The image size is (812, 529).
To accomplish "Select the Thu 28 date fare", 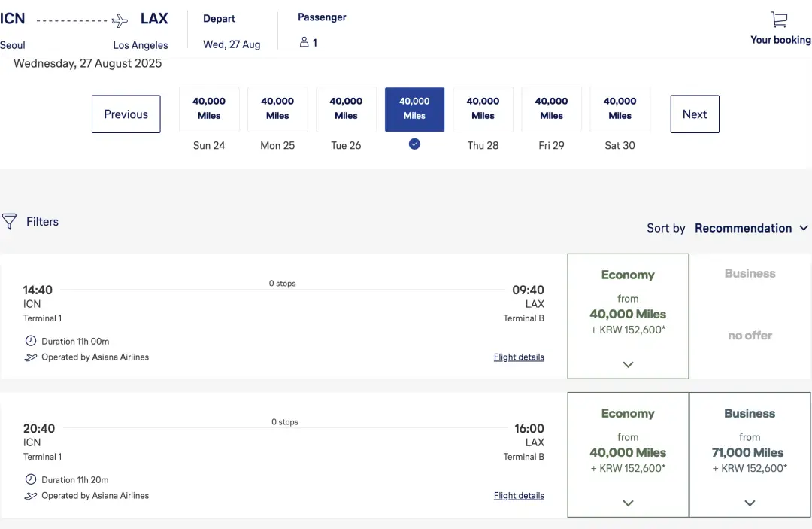I will point(483,109).
